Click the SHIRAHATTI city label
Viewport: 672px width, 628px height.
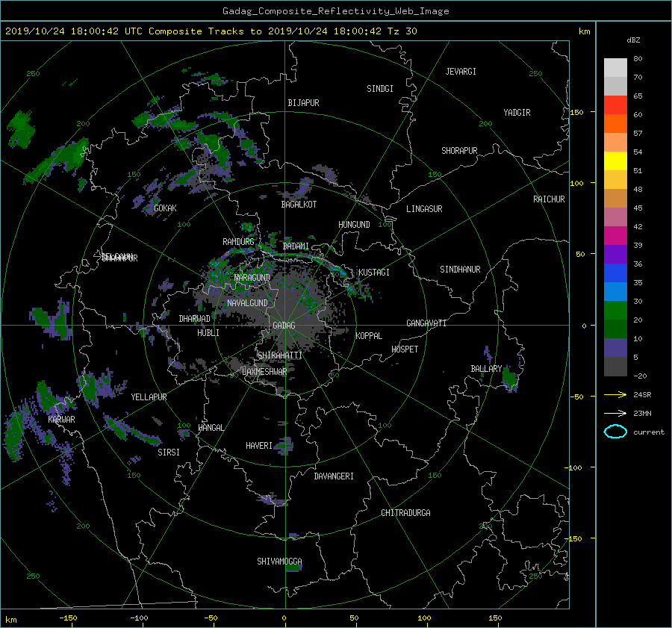coord(280,355)
